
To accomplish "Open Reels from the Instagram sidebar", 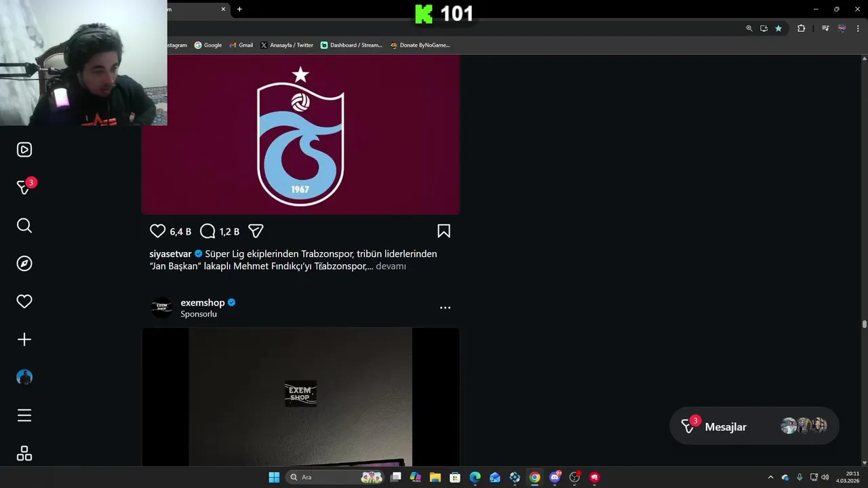I will (x=24, y=150).
